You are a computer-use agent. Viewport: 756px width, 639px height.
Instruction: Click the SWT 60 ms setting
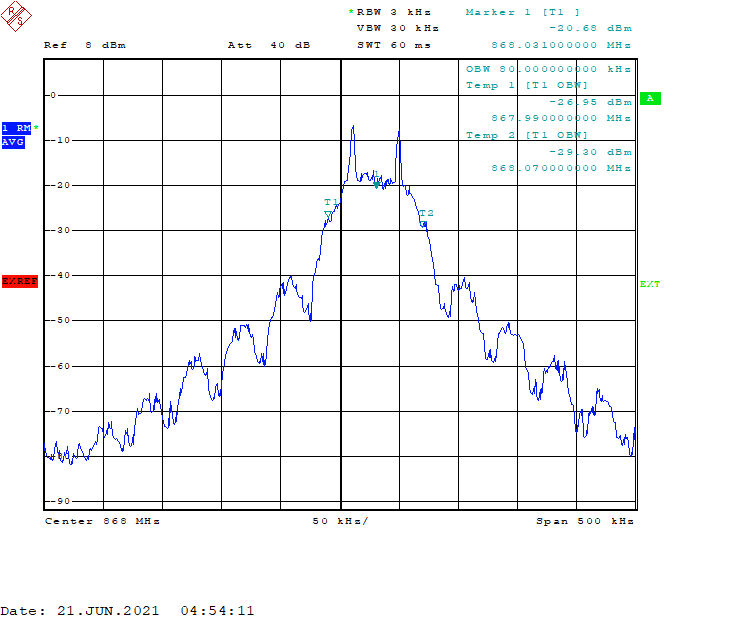[x=393, y=45]
